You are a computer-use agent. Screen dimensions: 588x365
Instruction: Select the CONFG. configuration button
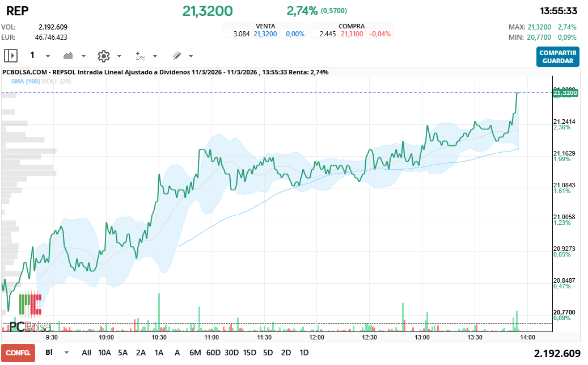19,353
